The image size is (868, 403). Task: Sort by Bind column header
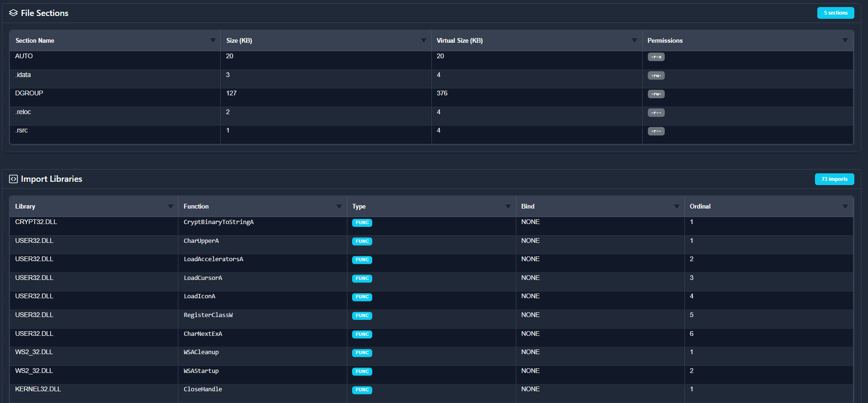click(x=528, y=207)
